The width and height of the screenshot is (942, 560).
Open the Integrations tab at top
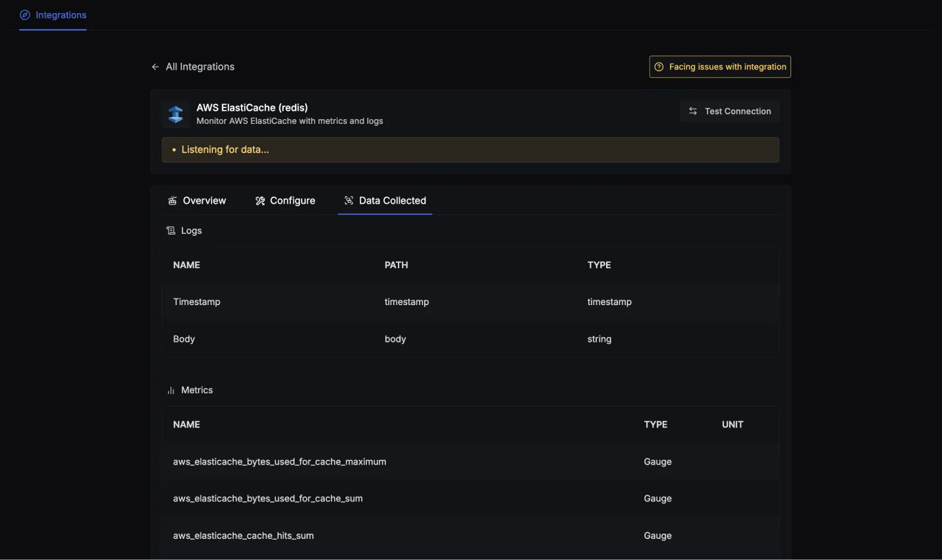(x=53, y=15)
